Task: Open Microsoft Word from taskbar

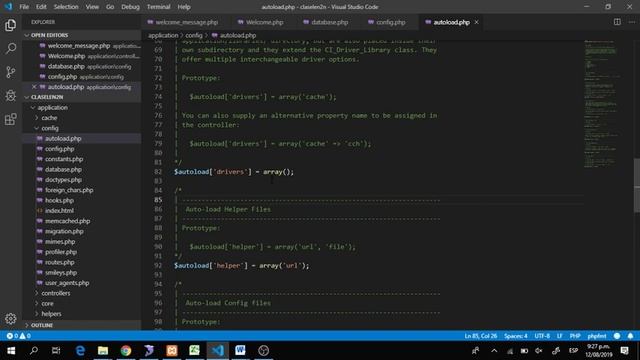Action: (240, 351)
